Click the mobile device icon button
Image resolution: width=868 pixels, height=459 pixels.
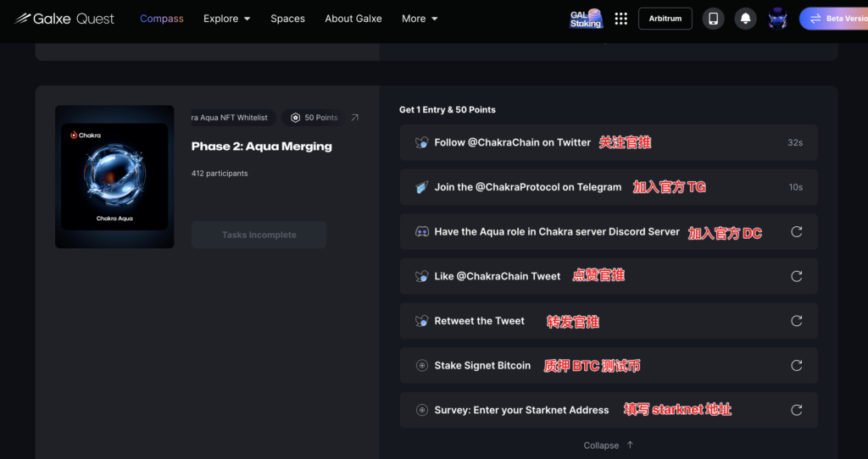point(714,19)
